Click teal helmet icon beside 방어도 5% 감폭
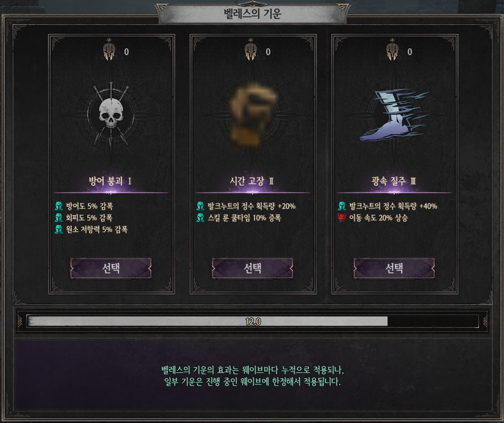 click(59, 206)
